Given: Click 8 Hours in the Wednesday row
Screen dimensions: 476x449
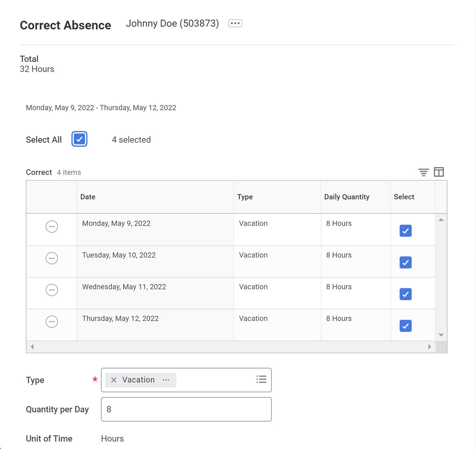Looking at the screenshot, I should pyautogui.click(x=339, y=287).
